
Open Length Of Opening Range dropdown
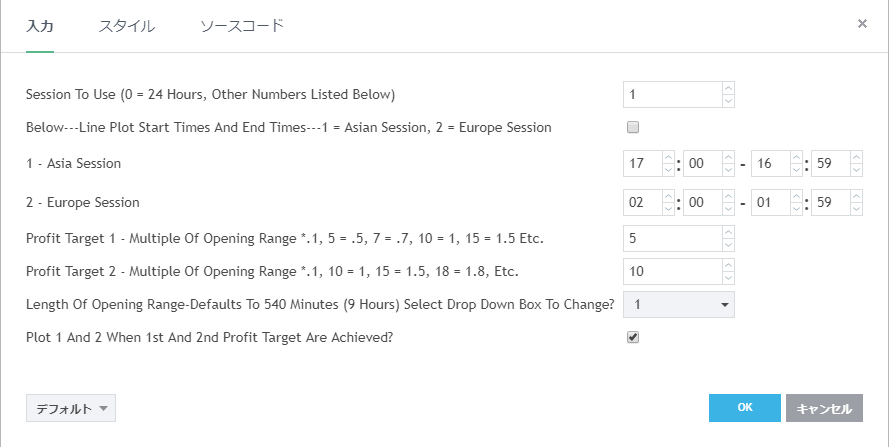pos(678,304)
